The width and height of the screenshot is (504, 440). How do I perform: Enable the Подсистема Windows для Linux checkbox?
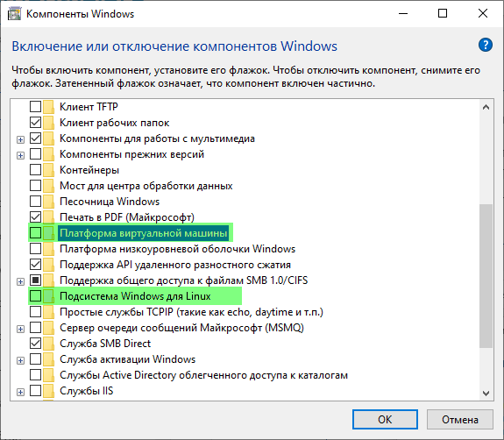click(x=35, y=296)
